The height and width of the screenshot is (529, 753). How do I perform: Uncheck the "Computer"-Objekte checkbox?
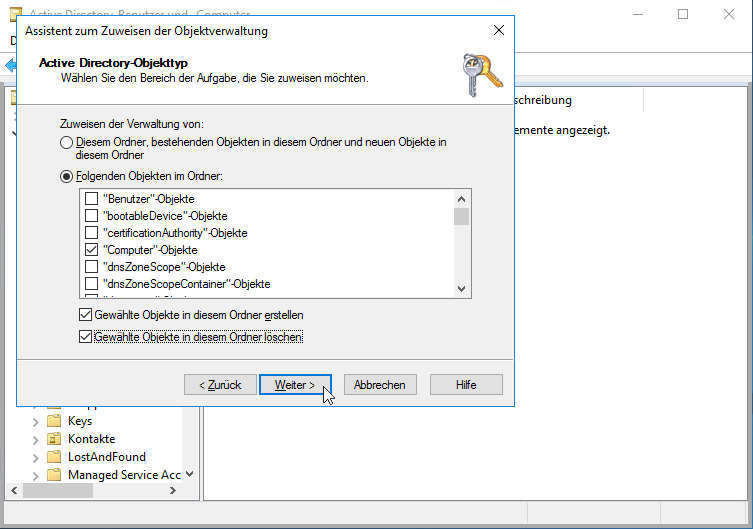pos(91,250)
